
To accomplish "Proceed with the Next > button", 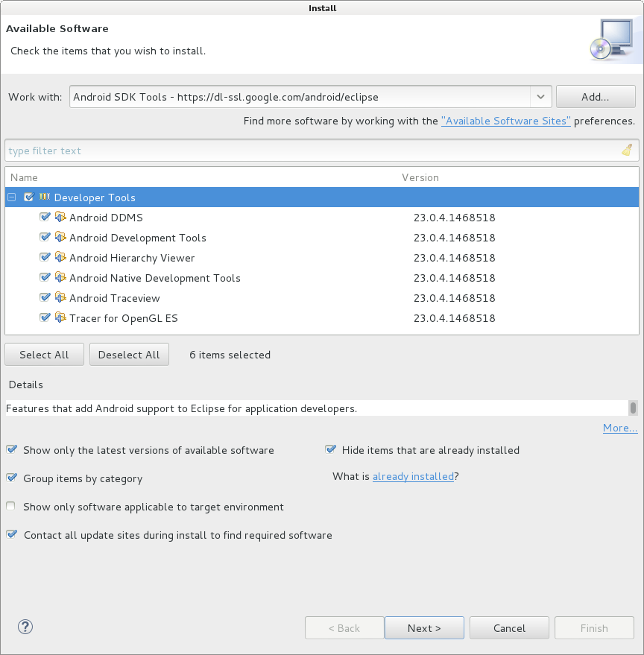I will tap(424, 628).
